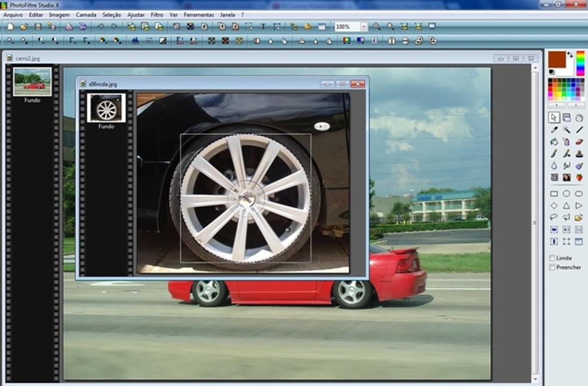Image resolution: width=588 pixels, height=386 pixels.
Task: Click the Undo arrow icon
Action: click(100, 26)
